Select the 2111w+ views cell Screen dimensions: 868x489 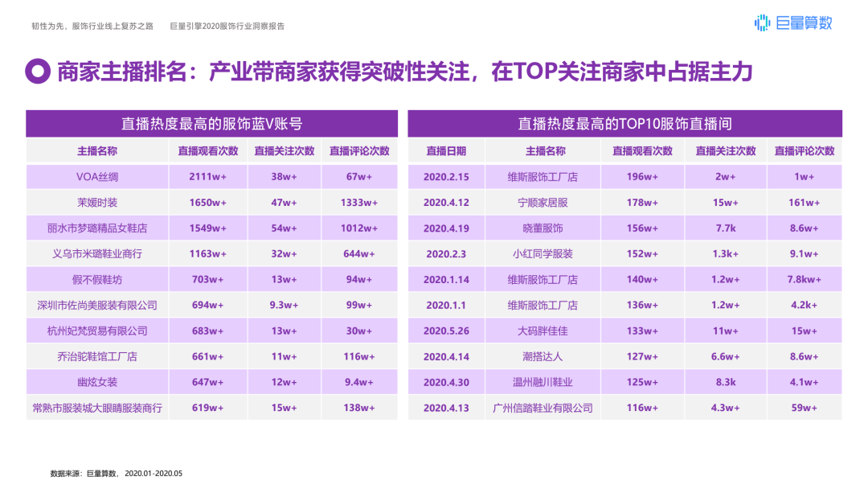pos(207,177)
